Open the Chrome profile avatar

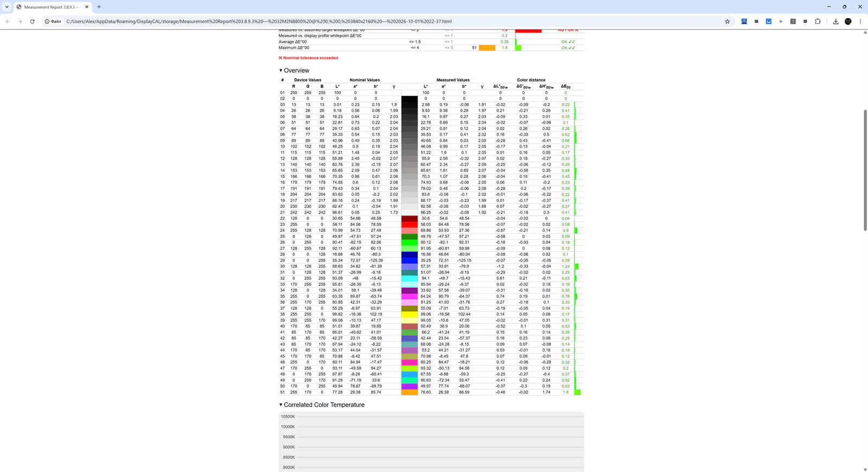click(x=848, y=21)
